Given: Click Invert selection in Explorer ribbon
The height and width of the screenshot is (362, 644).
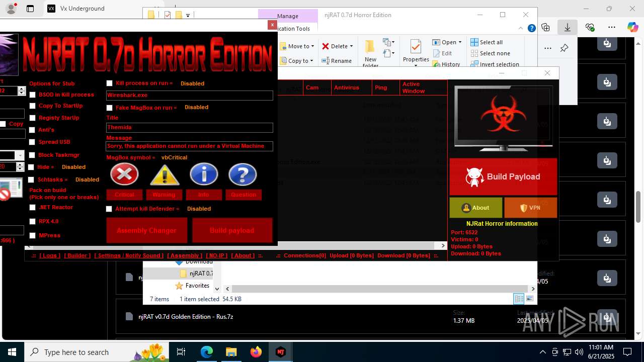Looking at the screenshot, I should pyautogui.click(x=495, y=64).
